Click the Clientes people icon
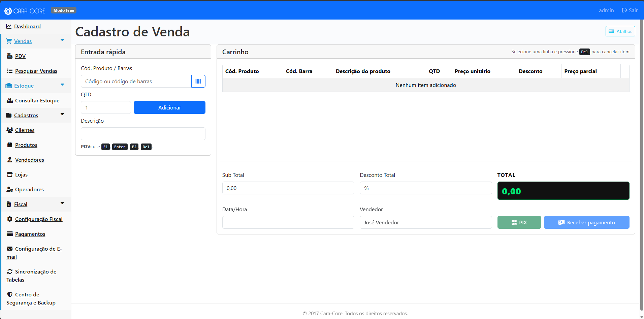Viewport: 644px width, 319px height. pyautogui.click(x=10, y=130)
